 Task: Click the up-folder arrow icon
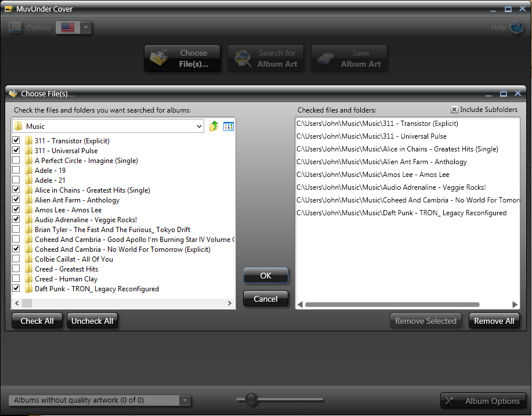coord(214,126)
